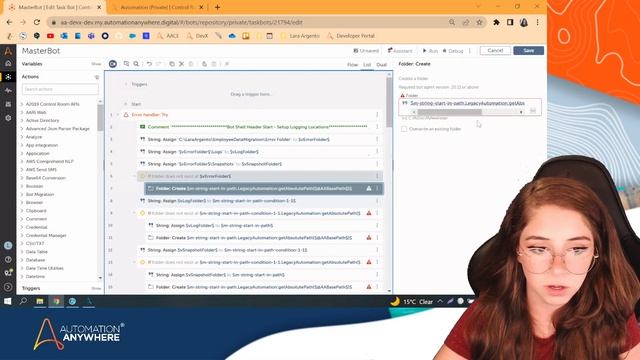The image size is (640, 360).
Task: Open Chrome from the taskbar
Action: [x=56, y=301]
